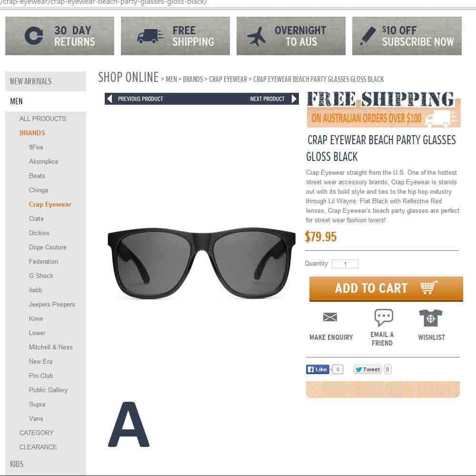Viewport: 476px width, 476px height.
Task: Click the 30 Day Returns refresh icon
Action: coord(34,36)
